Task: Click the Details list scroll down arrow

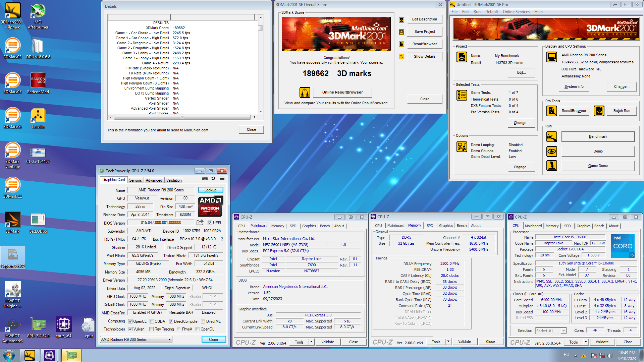Action: 260,111
